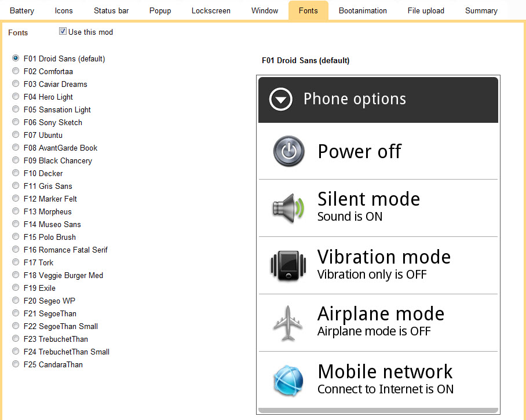Select F20 Segeo WP radio button
The image size is (526, 420).
pos(16,300)
